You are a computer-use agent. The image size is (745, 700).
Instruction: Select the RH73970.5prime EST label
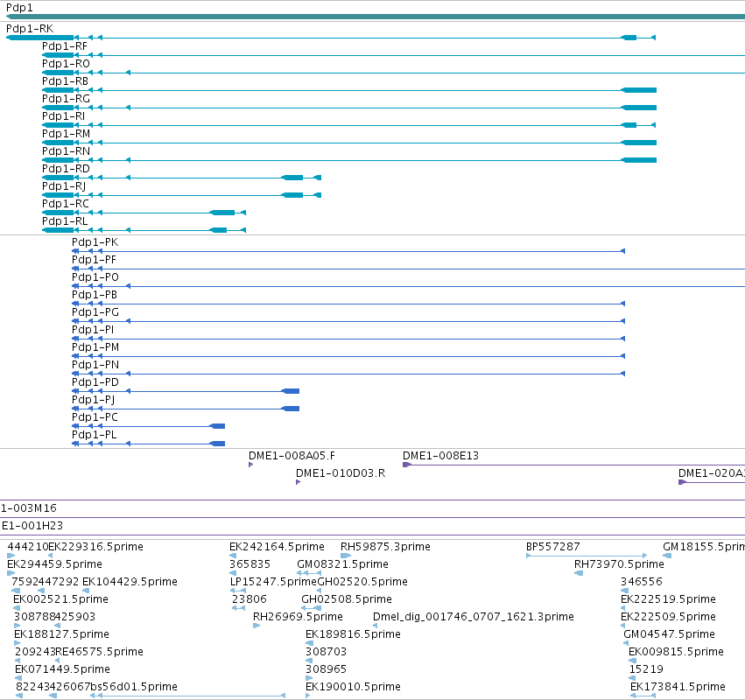coord(619,564)
